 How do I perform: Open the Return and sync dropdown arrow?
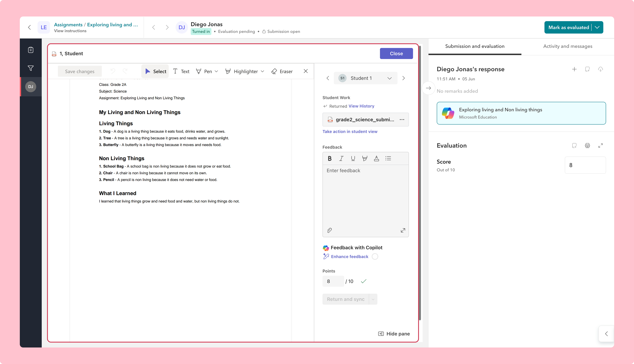pyautogui.click(x=373, y=299)
